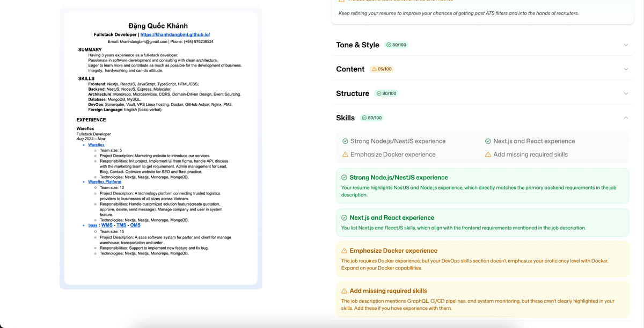Click the Tone & Style 80/100 score badge
Viewport: 644px width, 328px height.
click(x=396, y=45)
